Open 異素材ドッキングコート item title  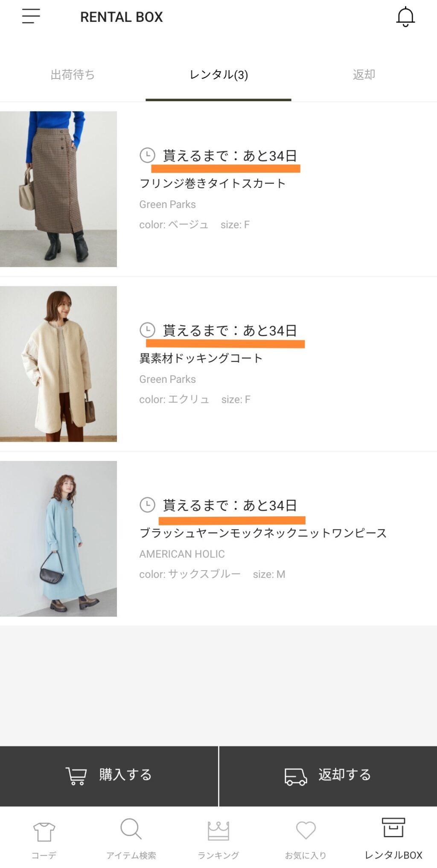pyautogui.click(x=201, y=358)
